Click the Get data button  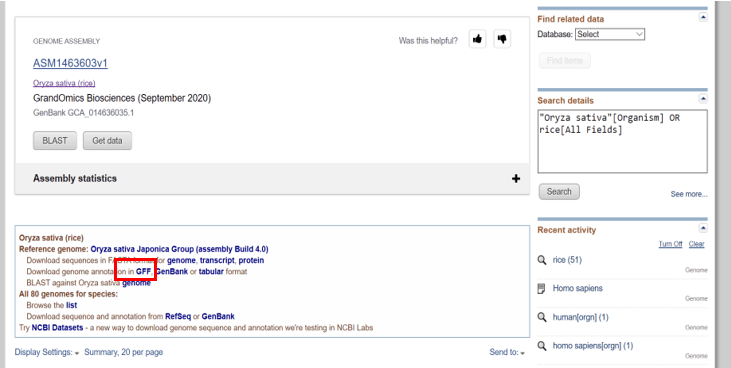[107, 140]
